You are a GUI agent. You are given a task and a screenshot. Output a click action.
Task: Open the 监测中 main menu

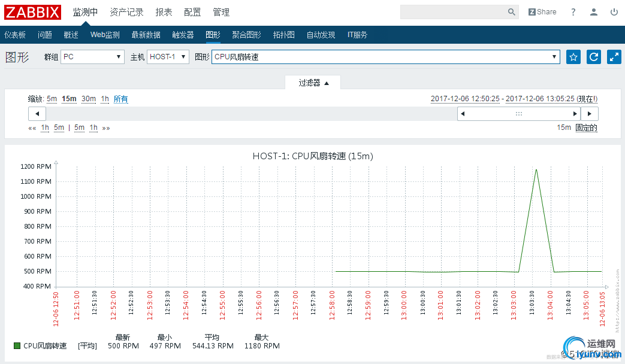[85, 13]
